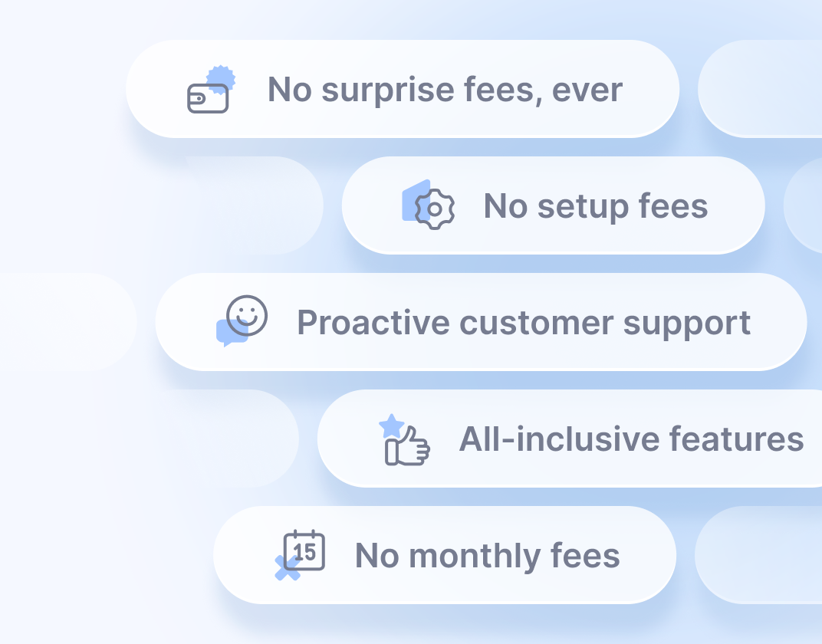Click the wallet icon beside No surprise fees
Viewport: 822px width, 644px height.
207,99
